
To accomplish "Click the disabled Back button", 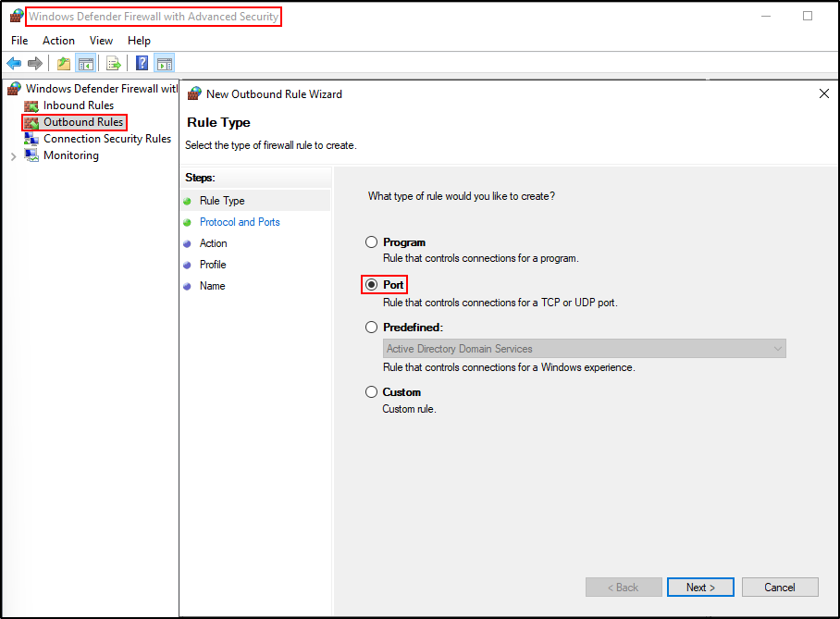I will 624,588.
